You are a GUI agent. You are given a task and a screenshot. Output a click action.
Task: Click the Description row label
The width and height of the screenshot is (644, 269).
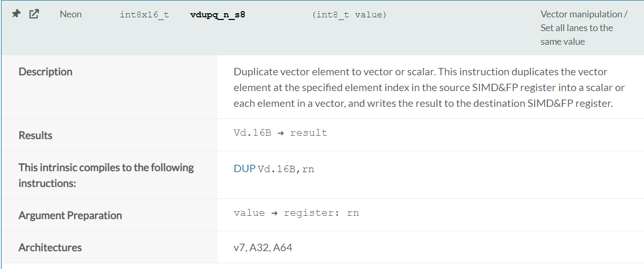point(46,72)
